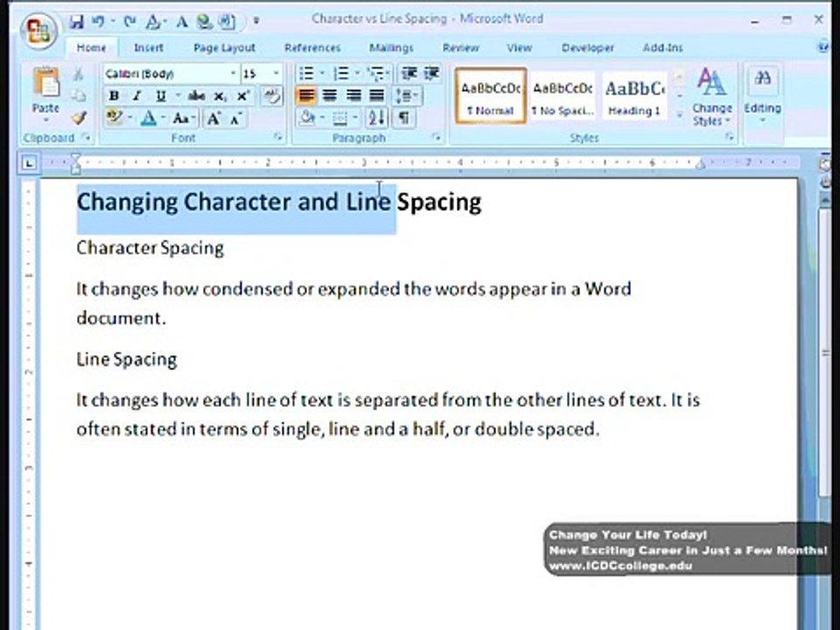Open the Add-Ins tab
The height and width of the screenshot is (630, 840).
tap(662, 48)
